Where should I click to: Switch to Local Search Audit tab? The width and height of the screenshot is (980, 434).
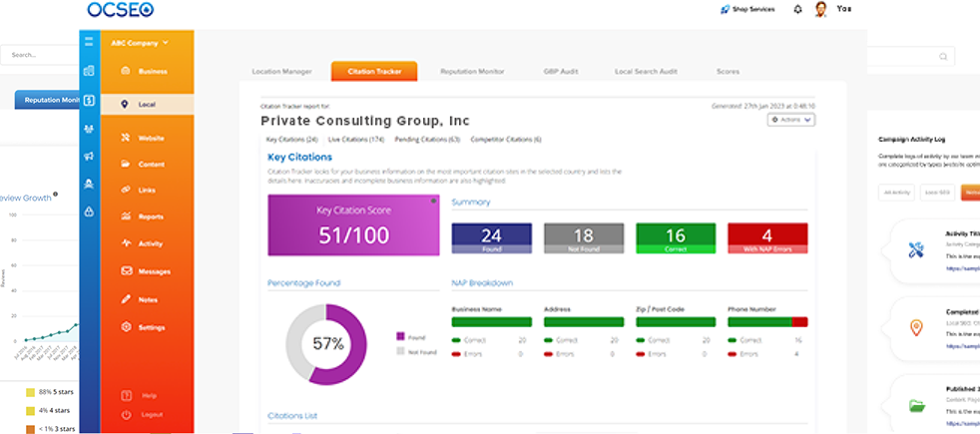click(x=646, y=72)
